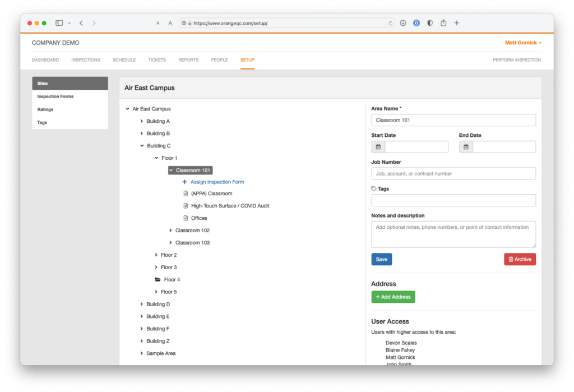Click the tag icon beside Tags label
The image size is (574, 392).
pos(374,188)
